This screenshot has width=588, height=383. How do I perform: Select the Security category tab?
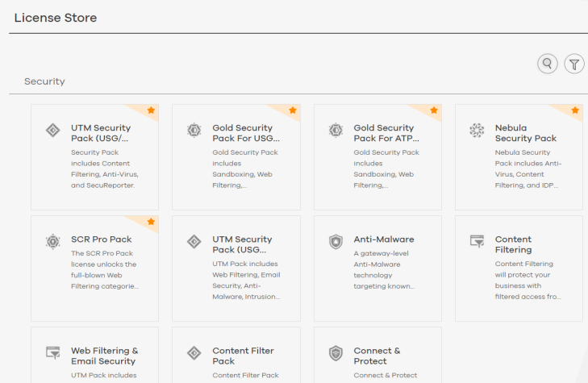point(44,81)
